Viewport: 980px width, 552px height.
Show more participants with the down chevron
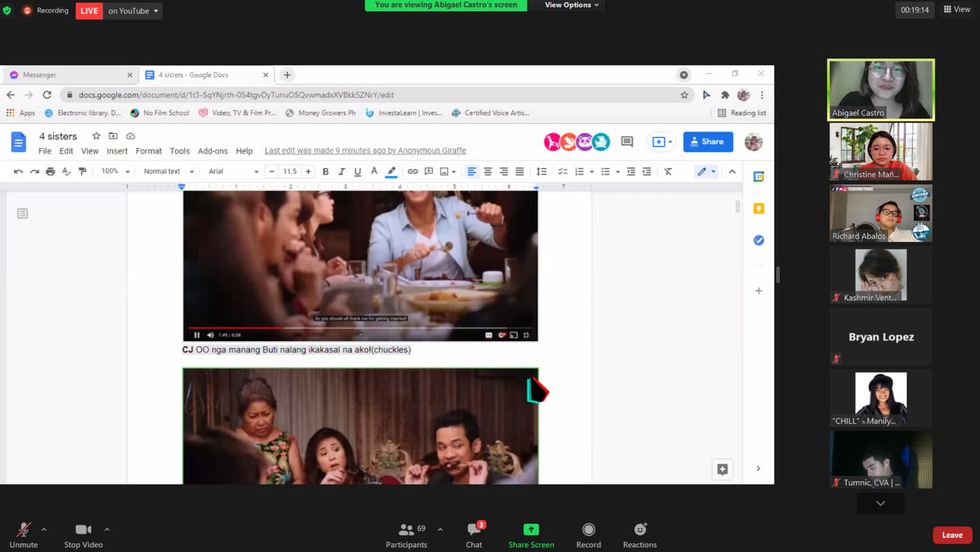click(881, 504)
